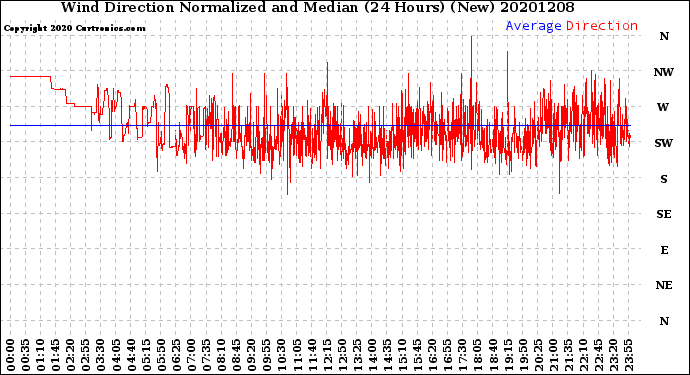
Task: Select the '15:10' time axis label
Action: point(402,355)
